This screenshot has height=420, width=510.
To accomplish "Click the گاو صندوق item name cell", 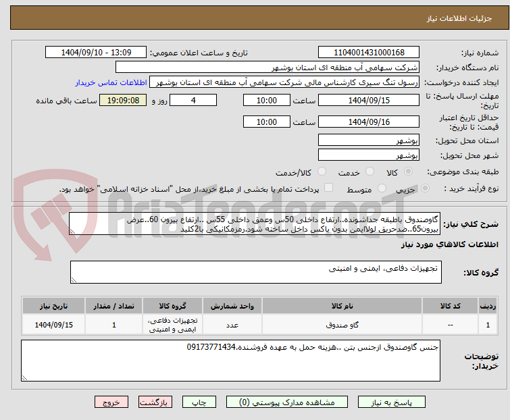I will (x=342, y=325).
